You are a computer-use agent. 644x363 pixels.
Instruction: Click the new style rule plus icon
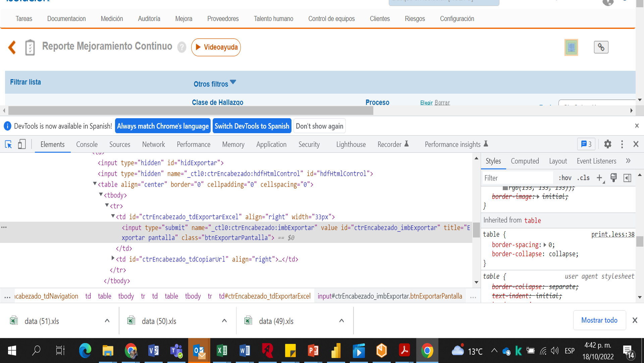(x=599, y=178)
